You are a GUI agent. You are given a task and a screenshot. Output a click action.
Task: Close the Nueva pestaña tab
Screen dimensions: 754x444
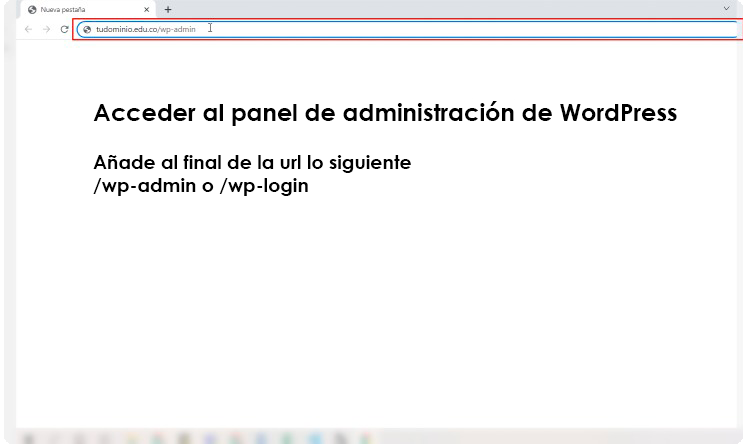click(x=147, y=9)
